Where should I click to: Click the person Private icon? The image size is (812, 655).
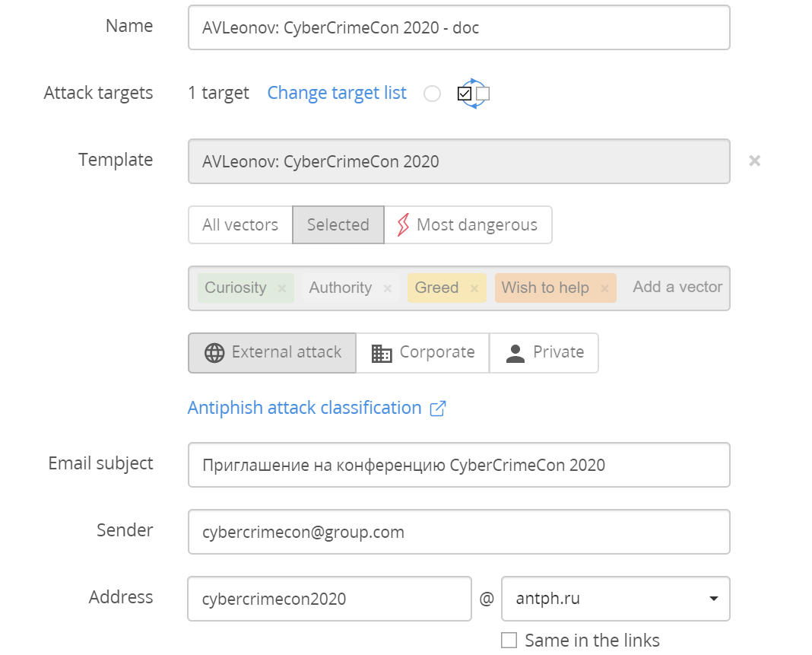[x=515, y=354]
